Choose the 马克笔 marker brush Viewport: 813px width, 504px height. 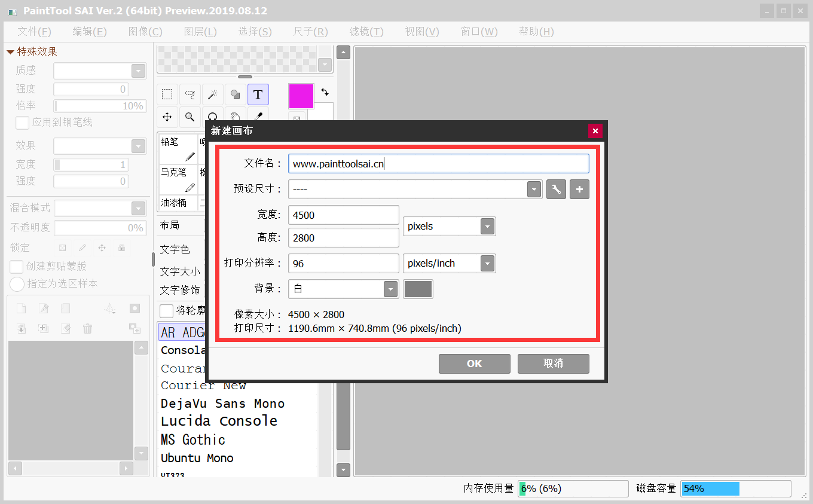[178, 179]
